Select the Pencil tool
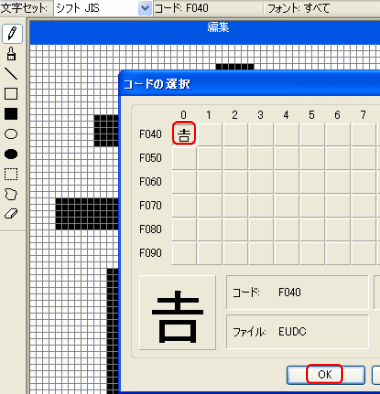 [x=12, y=34]
